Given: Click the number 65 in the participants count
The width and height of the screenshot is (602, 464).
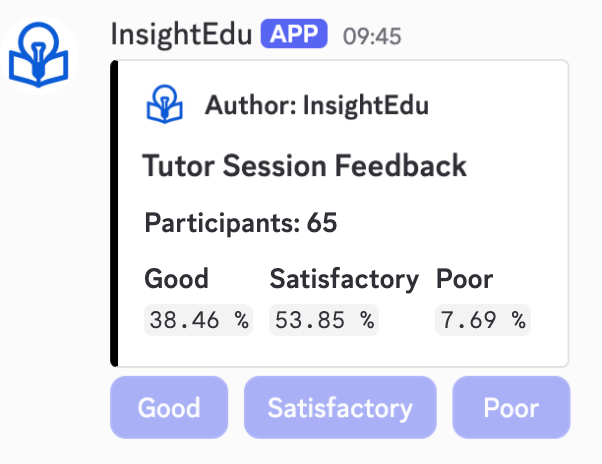Looking at the screenshot, I should tap(322, 223).
